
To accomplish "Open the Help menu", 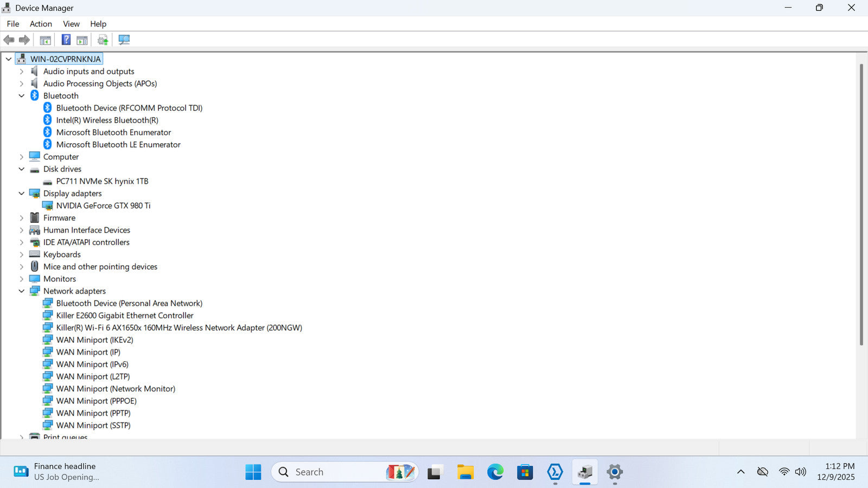I will point(98,24).
